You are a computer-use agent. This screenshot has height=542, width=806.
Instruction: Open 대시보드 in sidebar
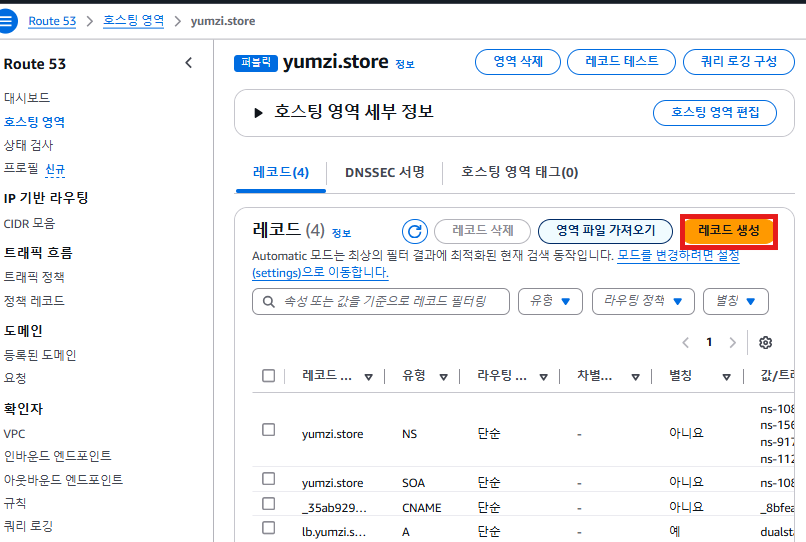27,98
